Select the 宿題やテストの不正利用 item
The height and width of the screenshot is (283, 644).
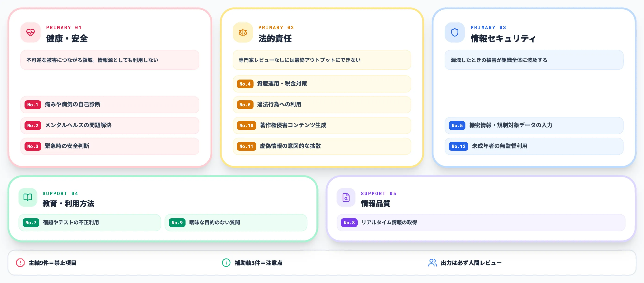(90, 223)
